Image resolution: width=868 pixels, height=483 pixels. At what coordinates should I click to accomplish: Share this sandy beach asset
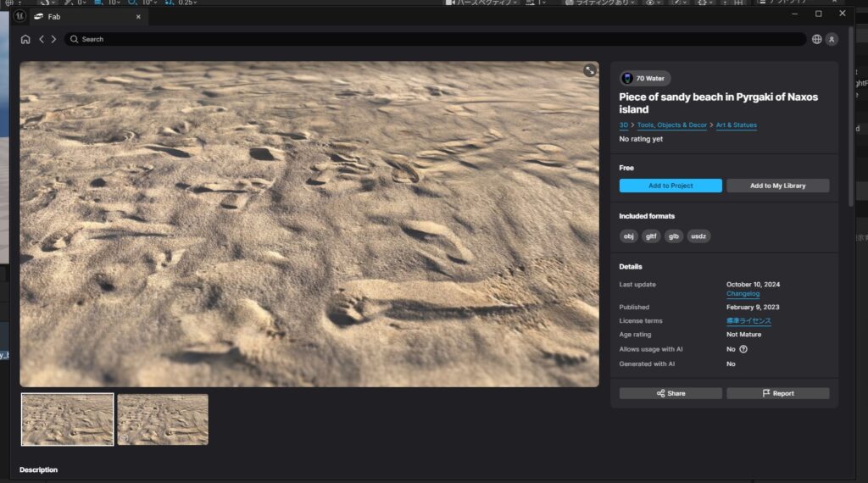[x=670, y=393]
